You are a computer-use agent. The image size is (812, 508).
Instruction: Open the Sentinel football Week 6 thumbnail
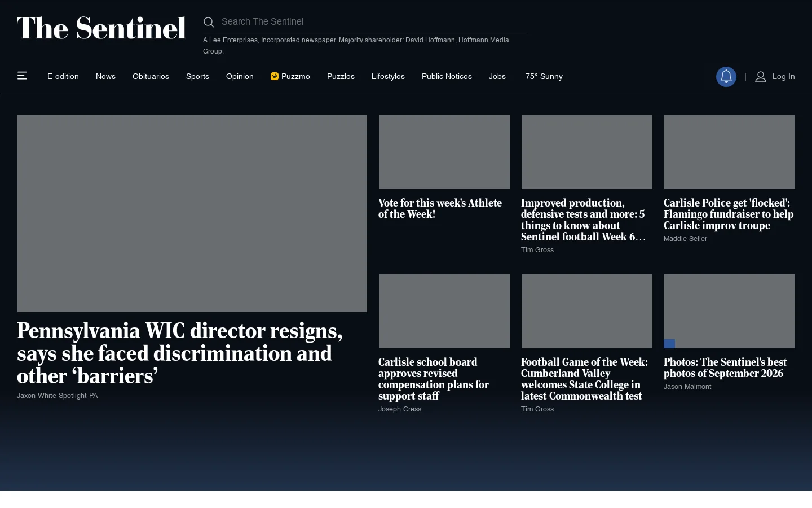[x=587, y=152]
